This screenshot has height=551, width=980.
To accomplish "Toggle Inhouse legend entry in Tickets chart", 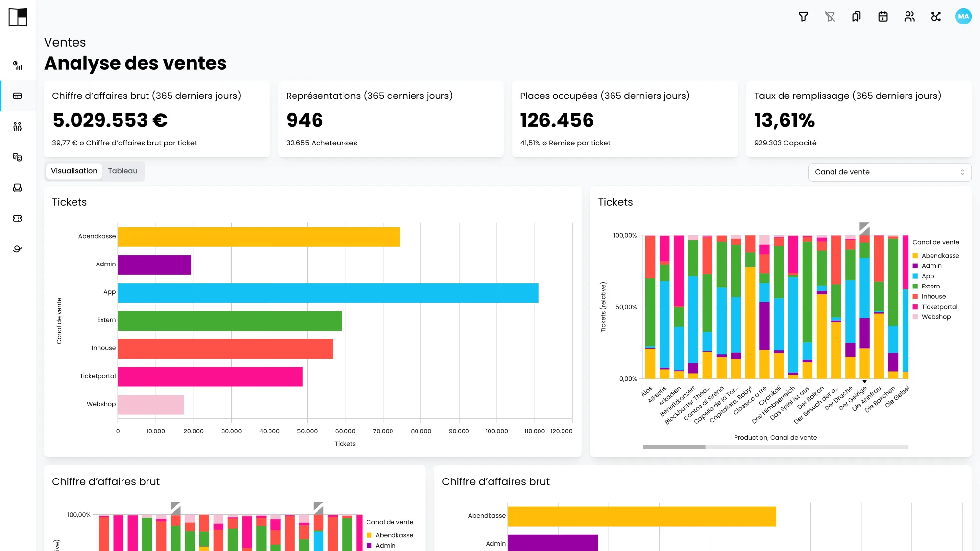I will point(929,297).
